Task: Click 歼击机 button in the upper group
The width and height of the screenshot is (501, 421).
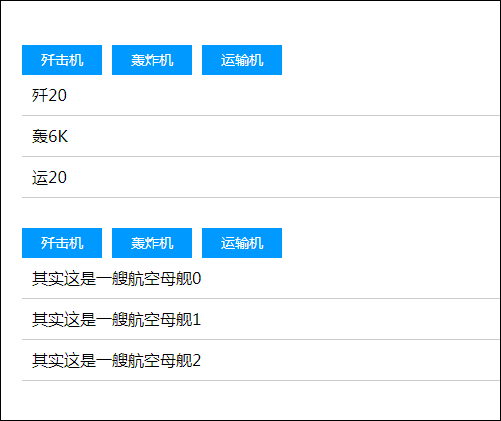Action: click(62, 60)
